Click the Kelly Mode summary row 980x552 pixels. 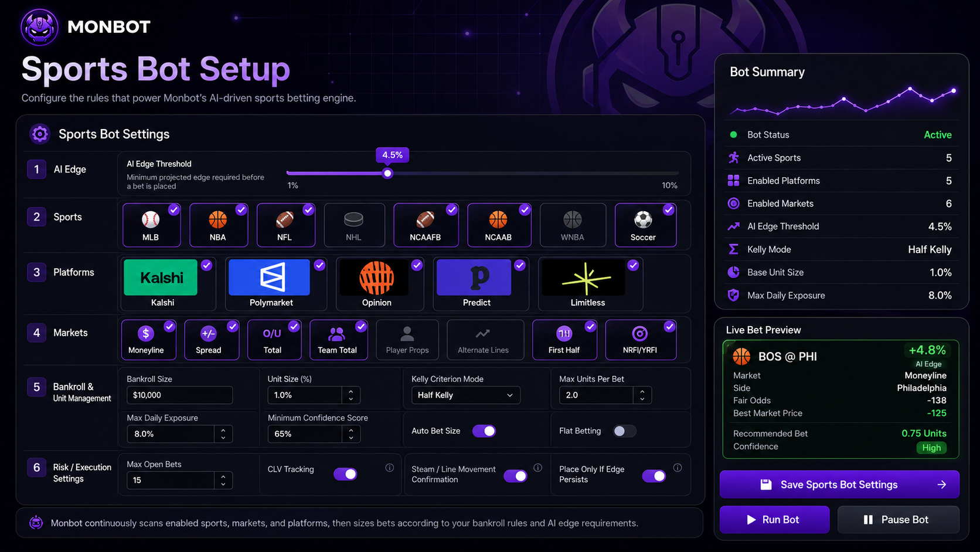[840, 250]
